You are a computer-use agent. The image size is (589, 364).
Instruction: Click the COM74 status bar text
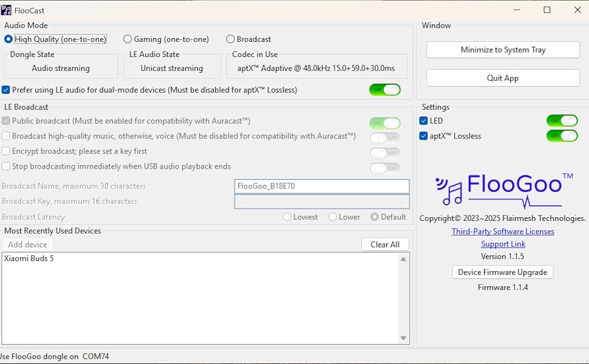pyautogui.click(x=96, y=357)
